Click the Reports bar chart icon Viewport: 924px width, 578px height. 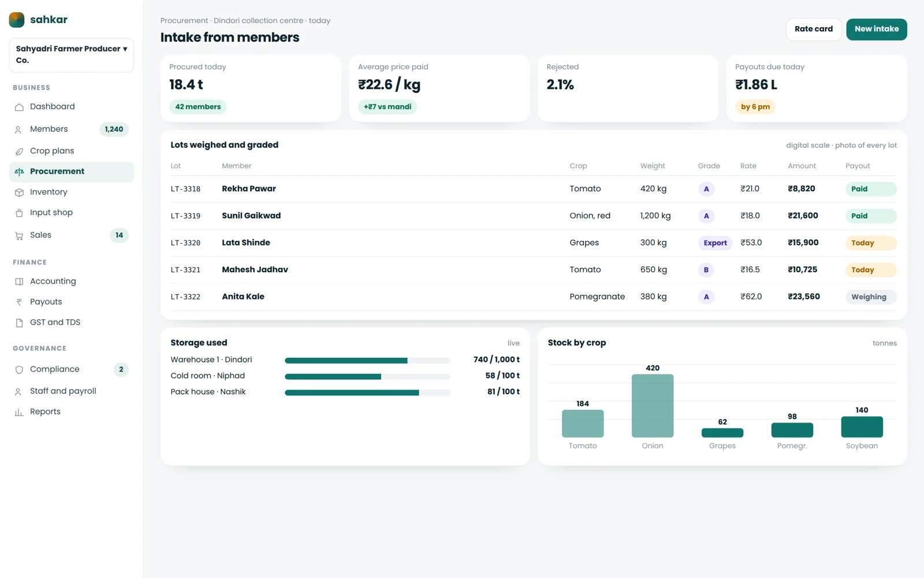click(x=19, y=412)
